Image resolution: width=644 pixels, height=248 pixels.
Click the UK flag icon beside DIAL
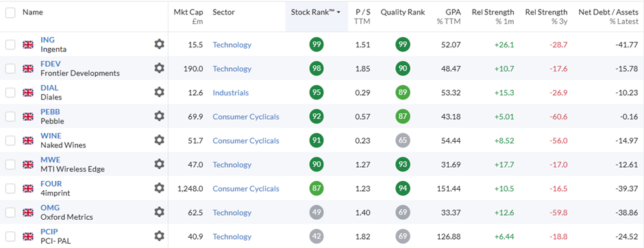(28, 92)
